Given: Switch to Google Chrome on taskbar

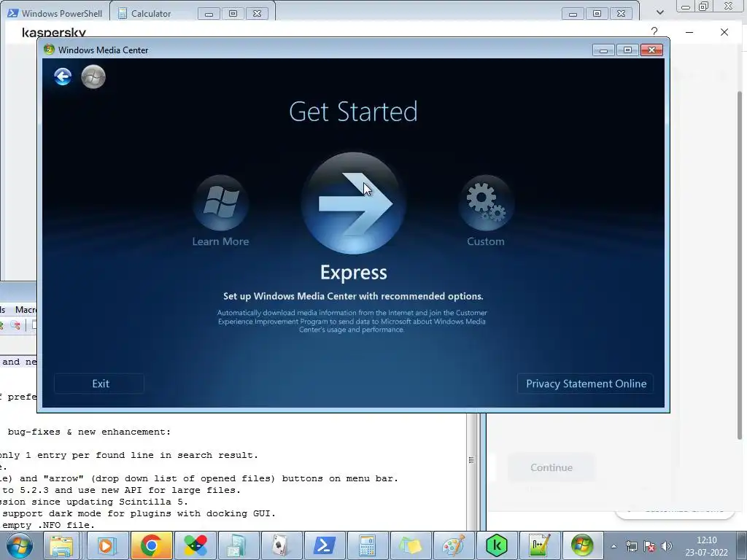Looking at the screenshot, I should click(151, 545).
